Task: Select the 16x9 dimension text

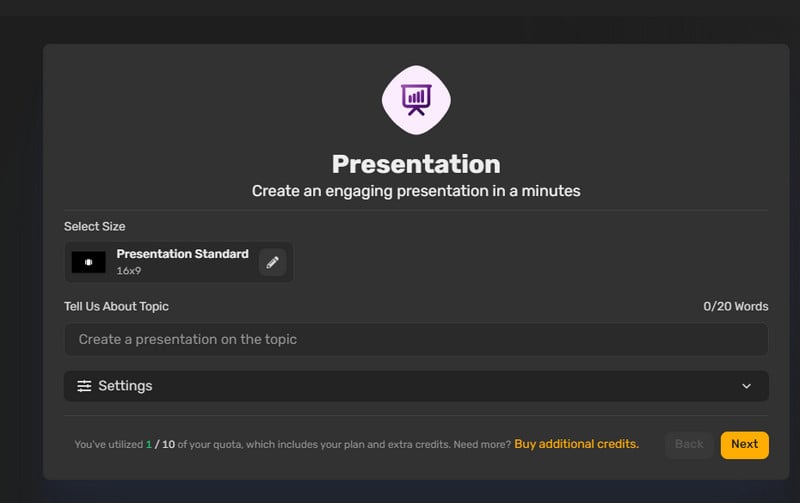Action: (x=129, y=271)
